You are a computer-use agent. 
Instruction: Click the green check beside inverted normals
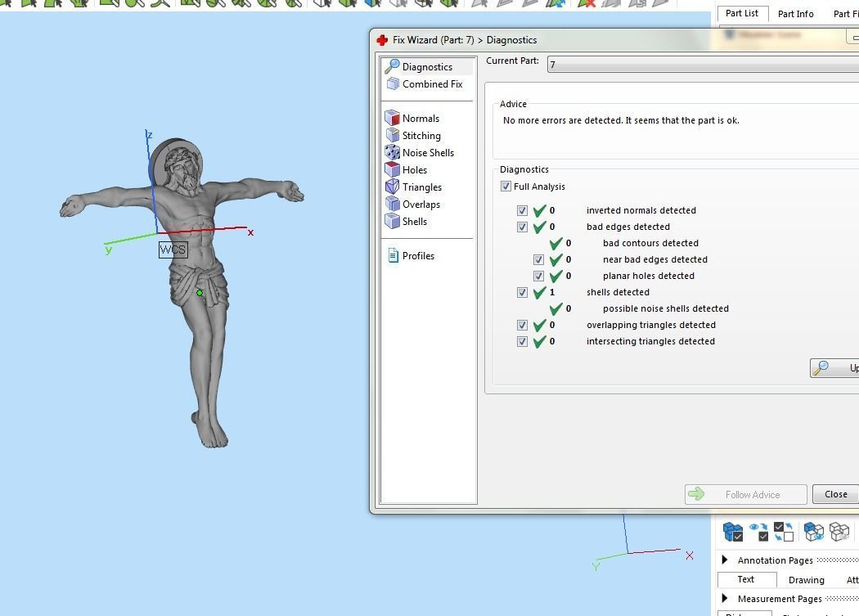(x=540, y=210)
